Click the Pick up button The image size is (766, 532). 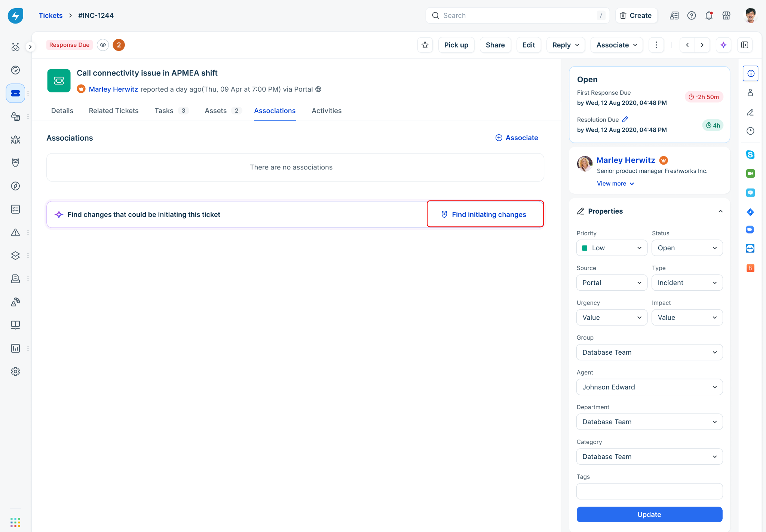[x=456, y=45]
